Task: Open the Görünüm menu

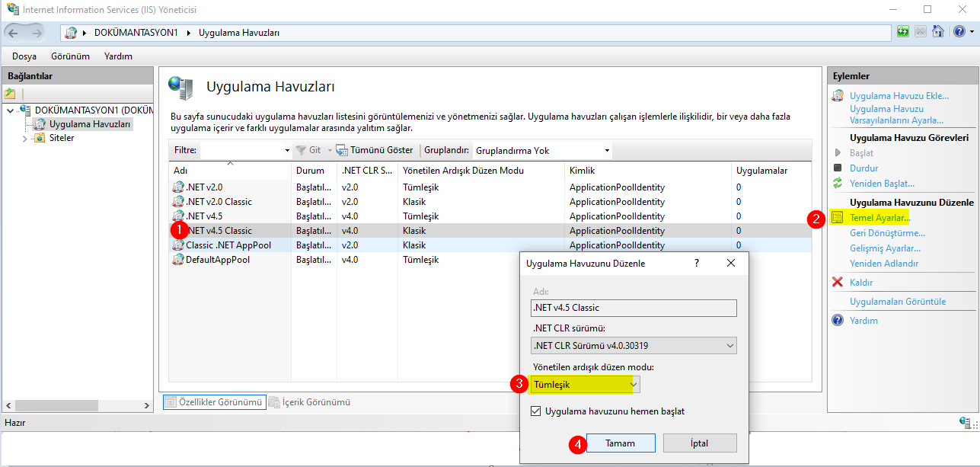Action: click(x=70, y=56)
